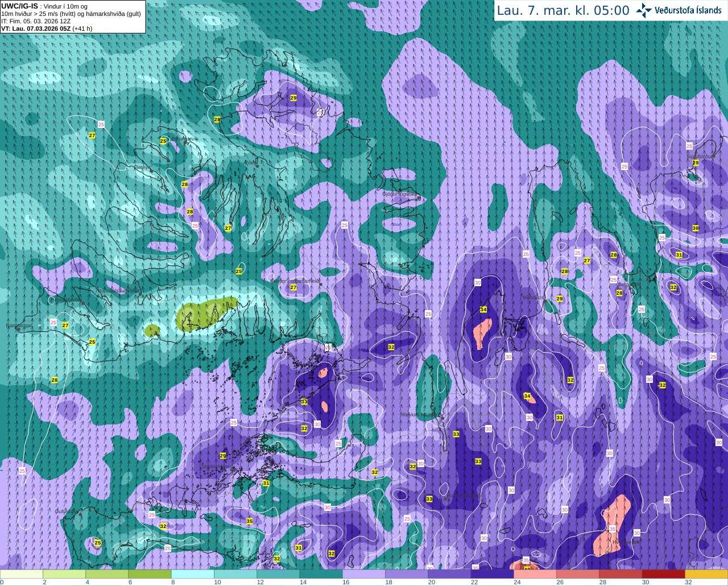Select the orange-yellow legend swatch above 32
The height and width of the screenshot is (586, 728).
706,574
